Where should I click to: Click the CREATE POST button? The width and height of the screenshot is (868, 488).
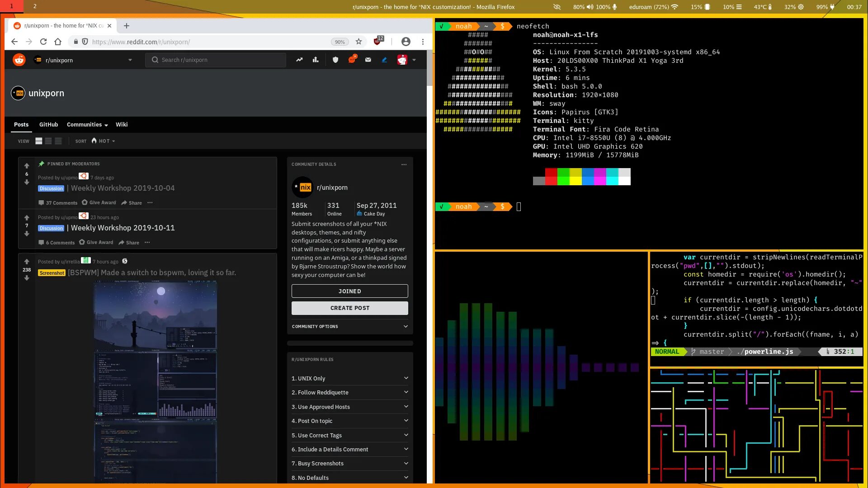point(349,308)
